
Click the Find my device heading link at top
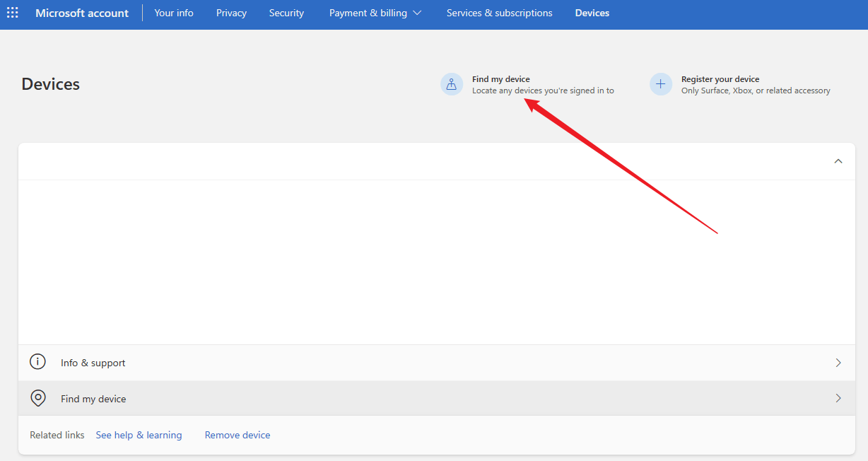pos(501,79)
